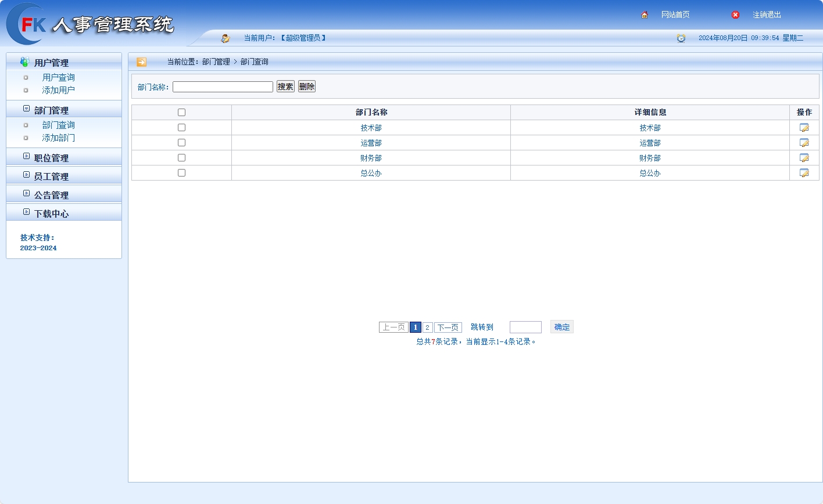Go to 添加用户 in the sidebar
Viewport: 823px width, 504px height.
[x=58, y=90]
